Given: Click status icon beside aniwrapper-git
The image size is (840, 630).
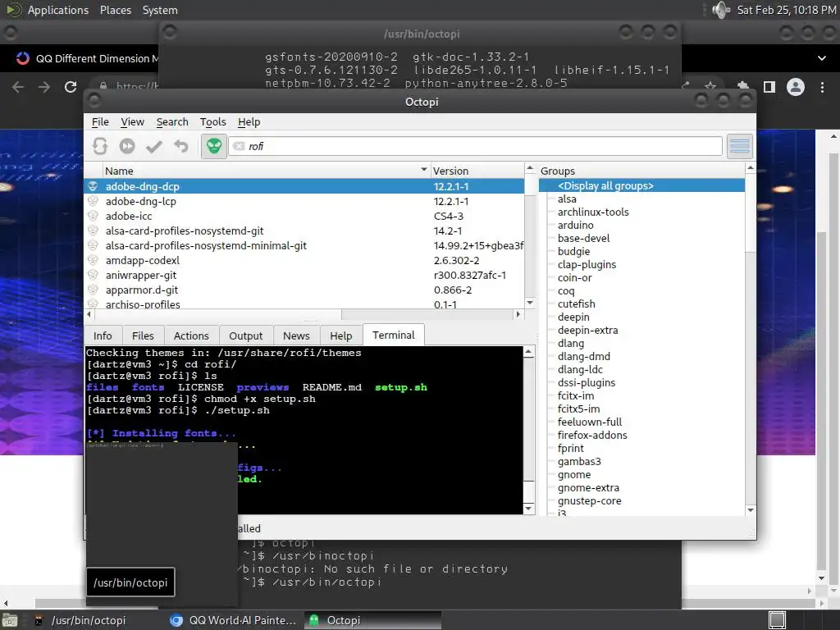Looking at the screenshot, I should [93, 275].
